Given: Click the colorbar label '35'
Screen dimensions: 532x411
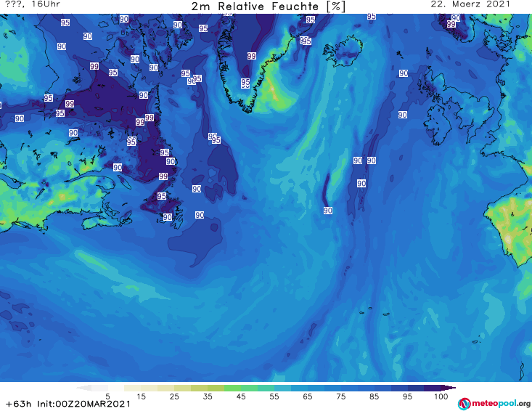Looking at the screenshot, I should (208, 396).
